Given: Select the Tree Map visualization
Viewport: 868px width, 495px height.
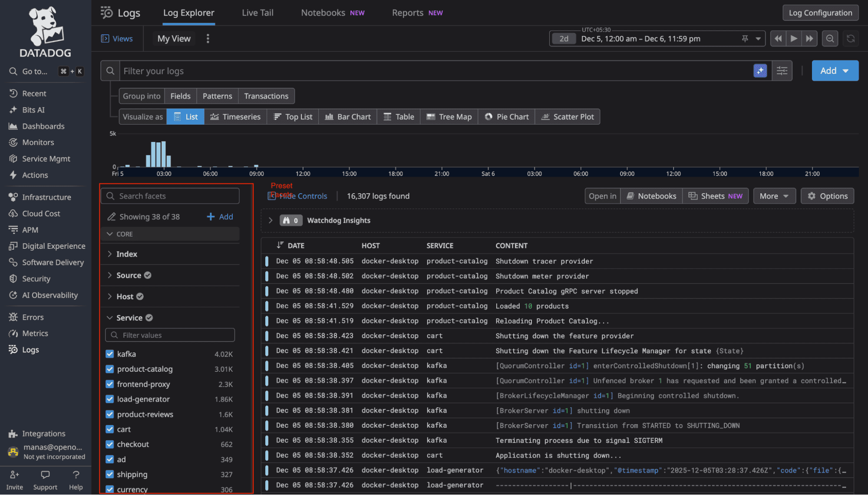Looking at the screenshot, I should (x=449, y=116).
